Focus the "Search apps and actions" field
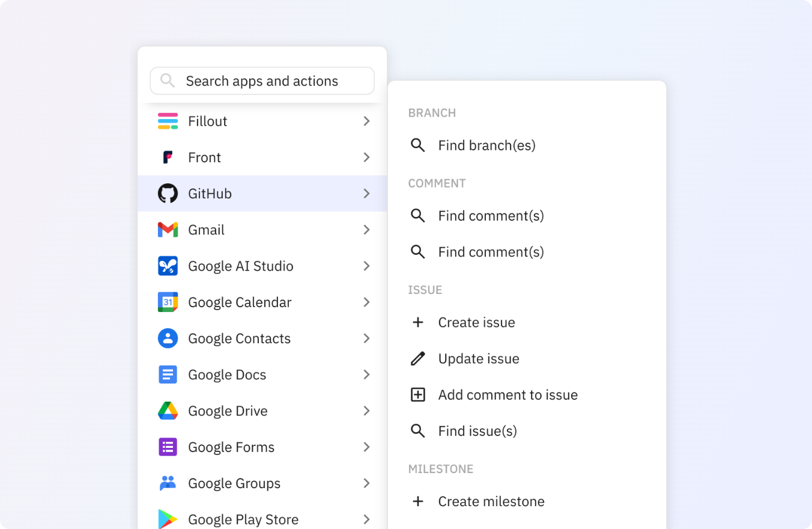Image resolution: width=812 pixels, height=529 pixels. 262,81
